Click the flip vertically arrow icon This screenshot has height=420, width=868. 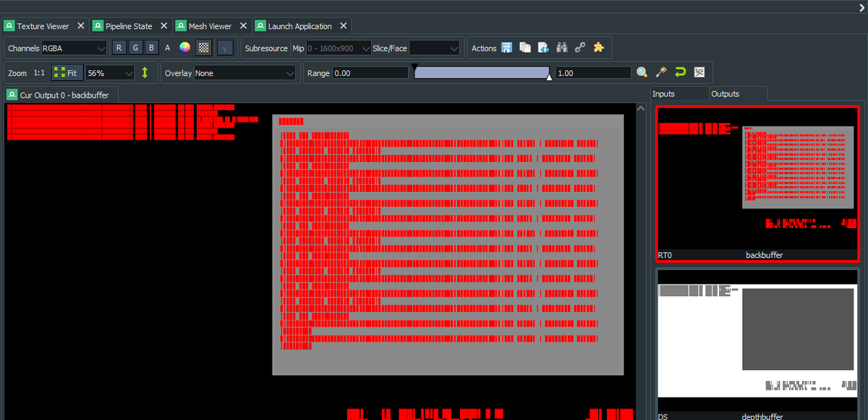(145, 72)
